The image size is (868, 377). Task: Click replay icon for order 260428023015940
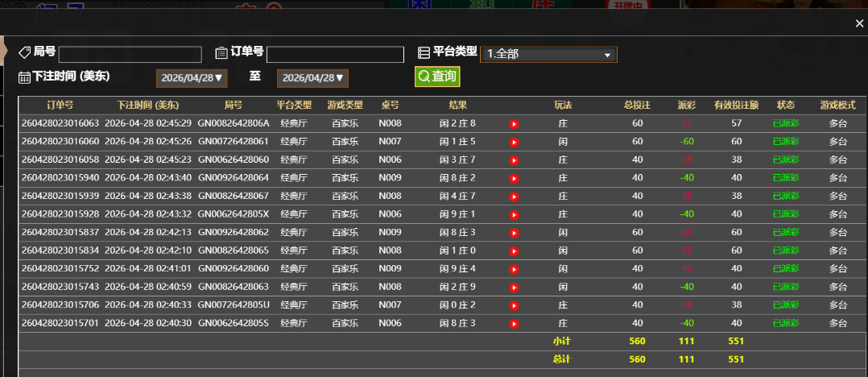(x=514, y=178)
